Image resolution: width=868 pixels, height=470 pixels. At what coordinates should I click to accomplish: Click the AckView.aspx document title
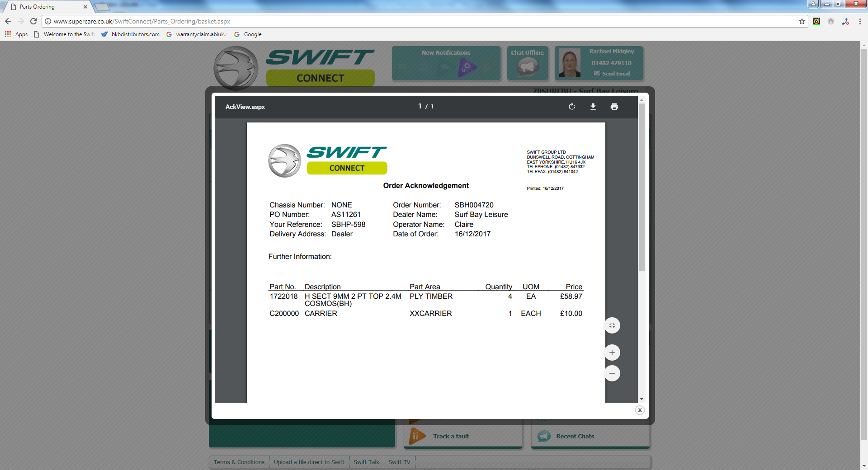245,107
